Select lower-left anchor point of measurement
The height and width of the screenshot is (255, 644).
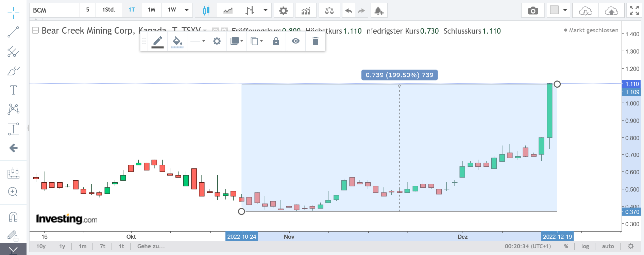241,212
